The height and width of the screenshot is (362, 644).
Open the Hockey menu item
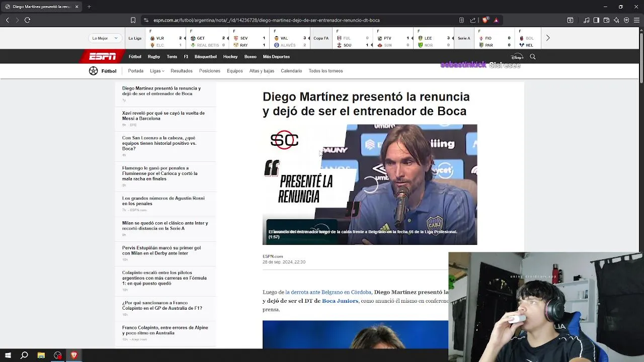[x=230, y=57]
